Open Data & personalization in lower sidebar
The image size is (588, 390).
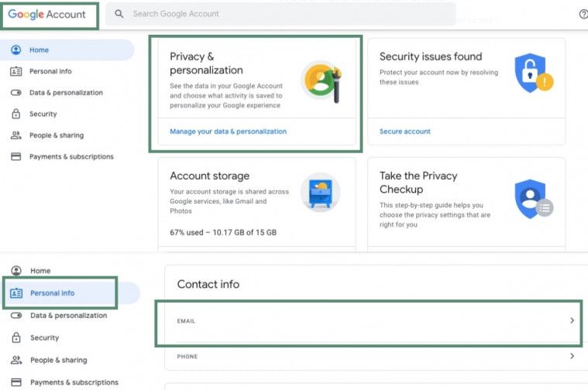click(69, 316)
